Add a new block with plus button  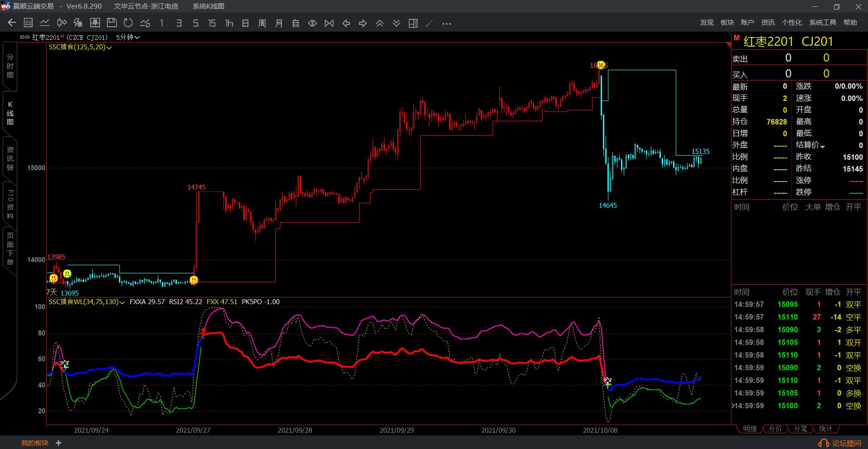tap(58, 443)
